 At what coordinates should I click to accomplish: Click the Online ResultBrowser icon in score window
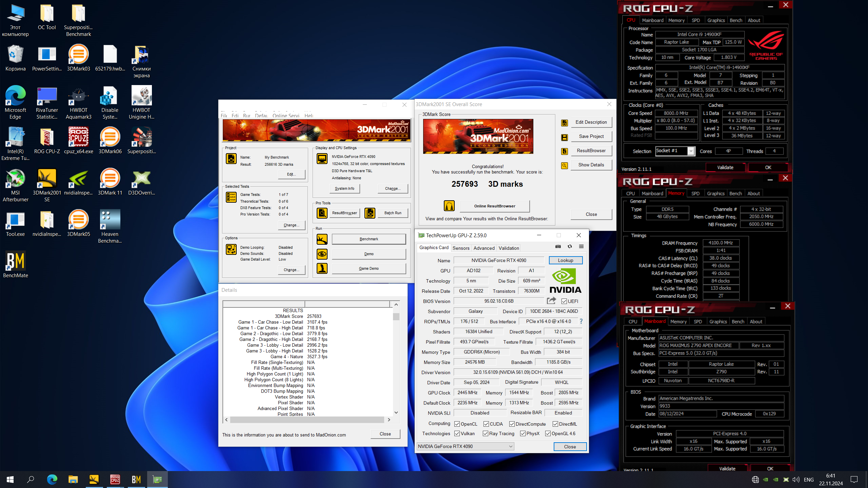[449, 205]
